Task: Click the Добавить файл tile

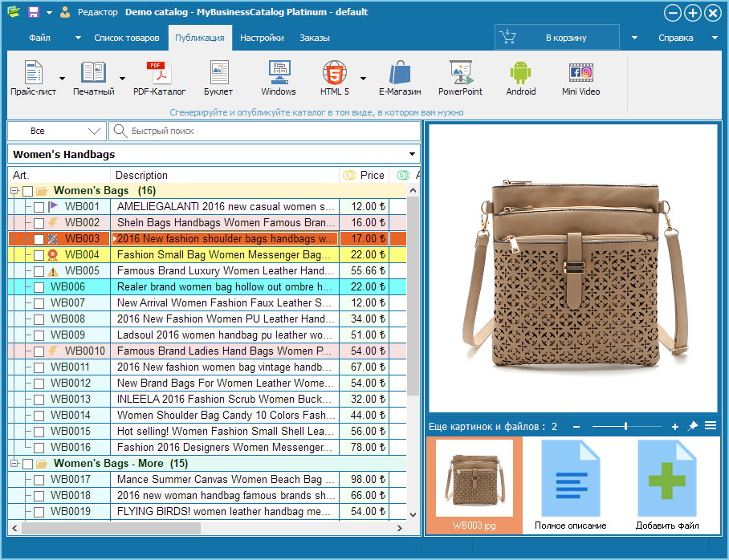Action: click(667, 485)
